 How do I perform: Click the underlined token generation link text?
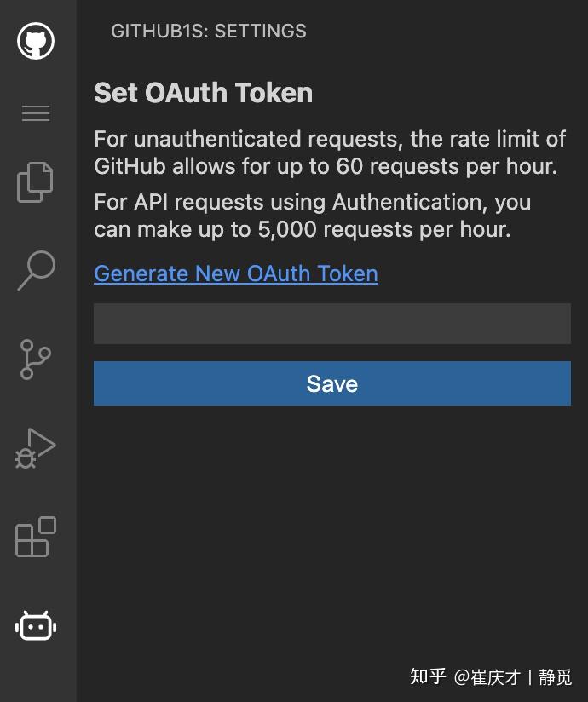click(236, 273)
